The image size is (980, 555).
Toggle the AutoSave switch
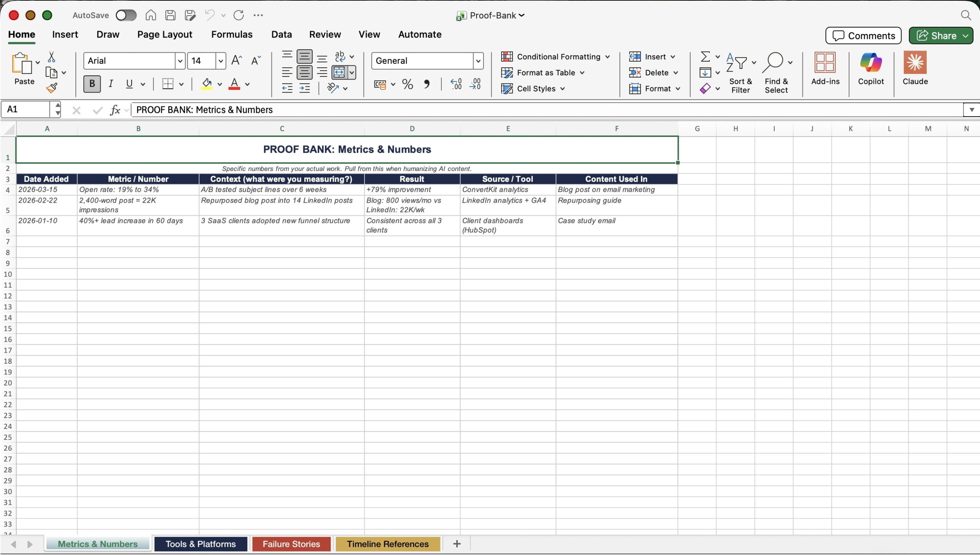[126, 15]
